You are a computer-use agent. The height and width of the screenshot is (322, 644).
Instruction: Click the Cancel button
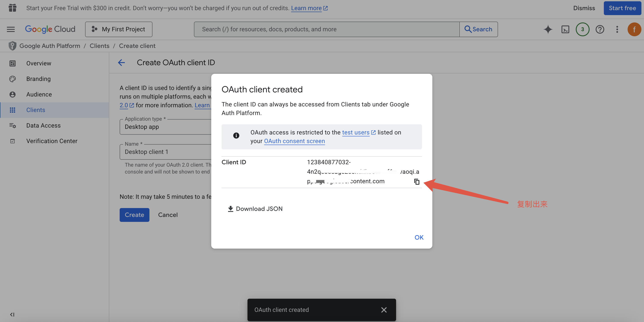point(168,215)
